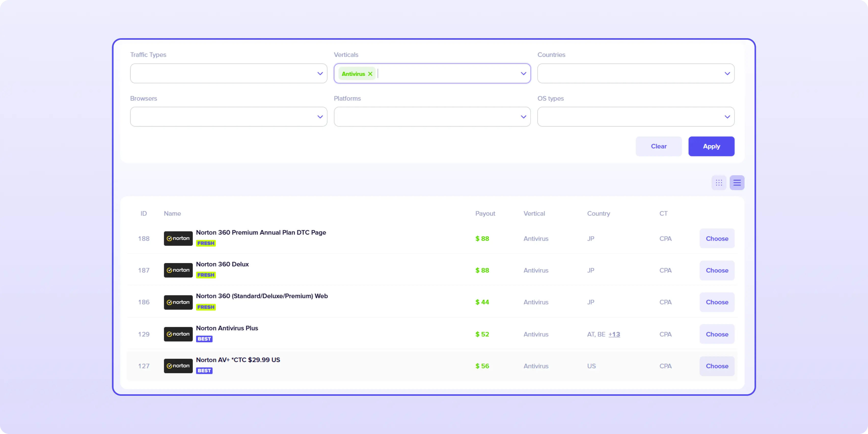Choose the Norton AV+ CTC US offer
This screenshot has width=868, height=434.
click(717, 366)
